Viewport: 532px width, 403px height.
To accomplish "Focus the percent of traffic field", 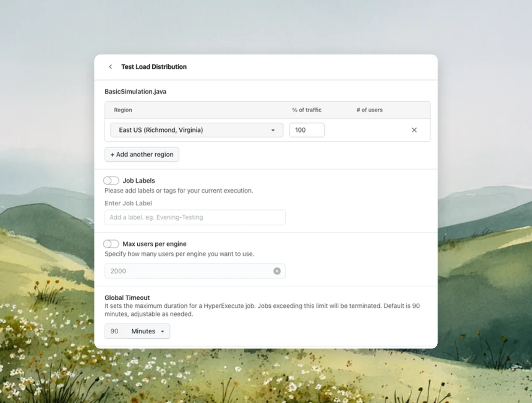I will 307,130.
